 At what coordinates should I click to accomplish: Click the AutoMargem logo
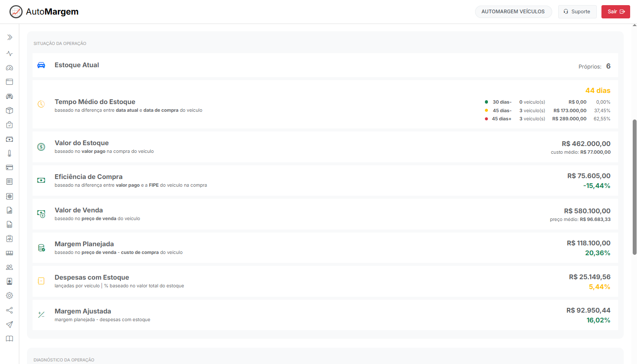pyautogui.click(x=44, y=12)
